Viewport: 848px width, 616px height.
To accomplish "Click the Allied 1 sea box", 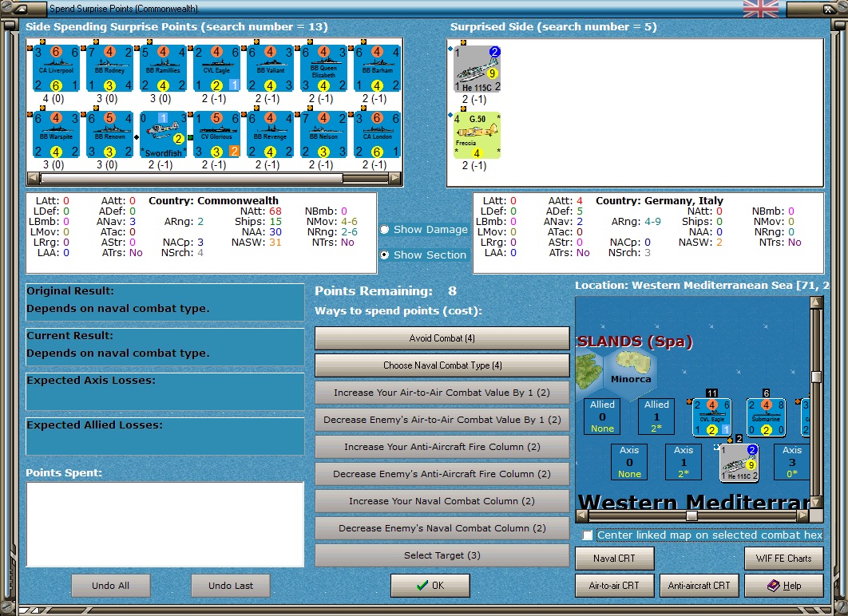I will 656,417.
